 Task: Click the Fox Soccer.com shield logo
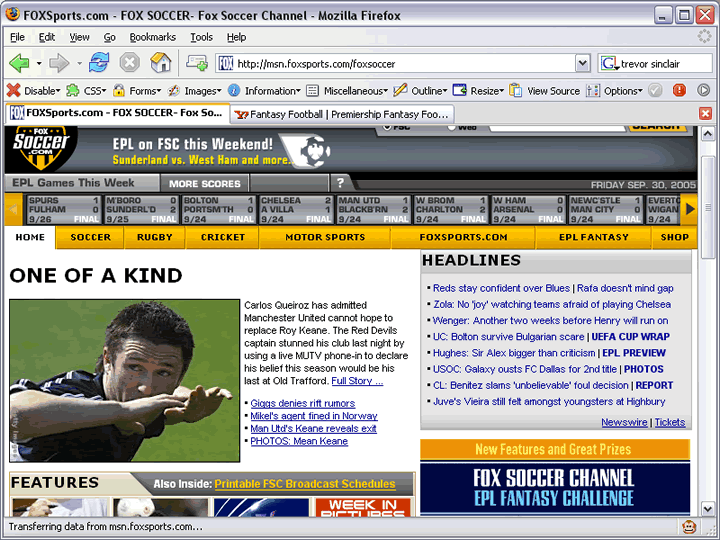tap(41, 148)
